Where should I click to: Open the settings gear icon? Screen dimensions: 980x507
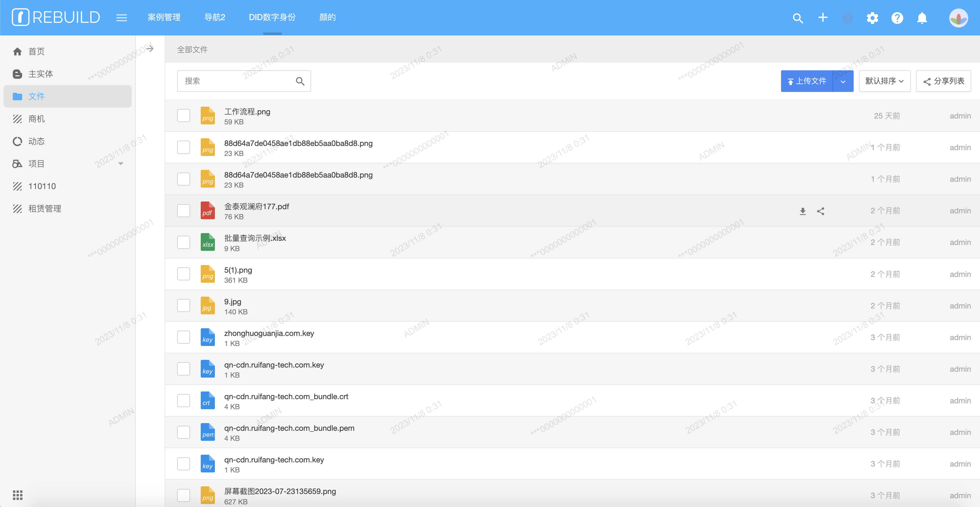[x=872, y=18]
